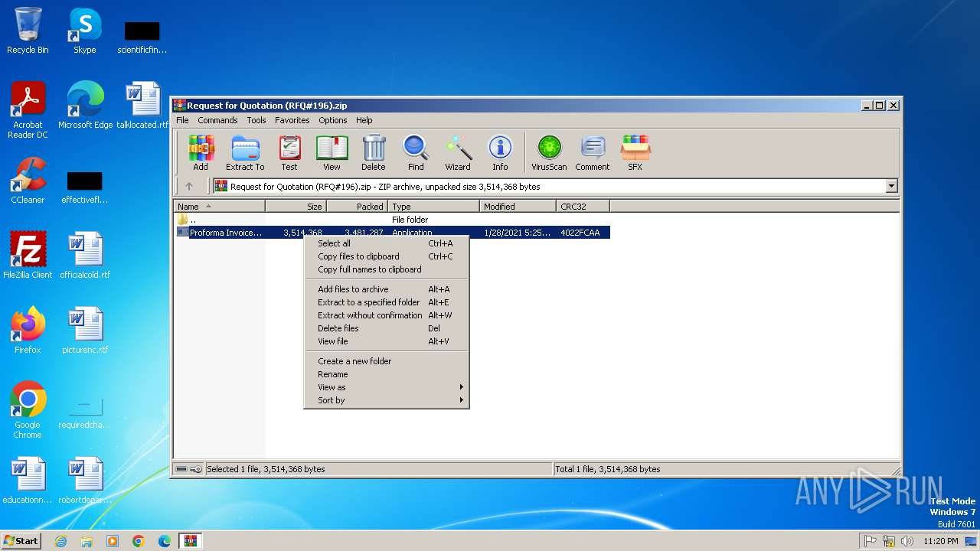Launch the Wizard tool
The height and width of the screenshot is (551, 980).
pyautogui.click(x=458, y=153)
